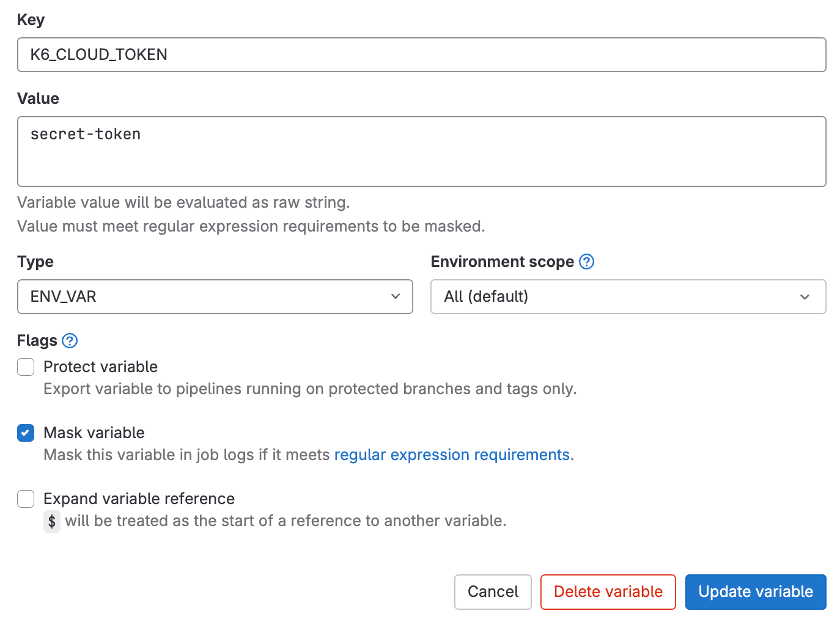Open the Environment scope dropdown
The width and height of the screenshot is (840, 622).
click(x=628, y=296)
